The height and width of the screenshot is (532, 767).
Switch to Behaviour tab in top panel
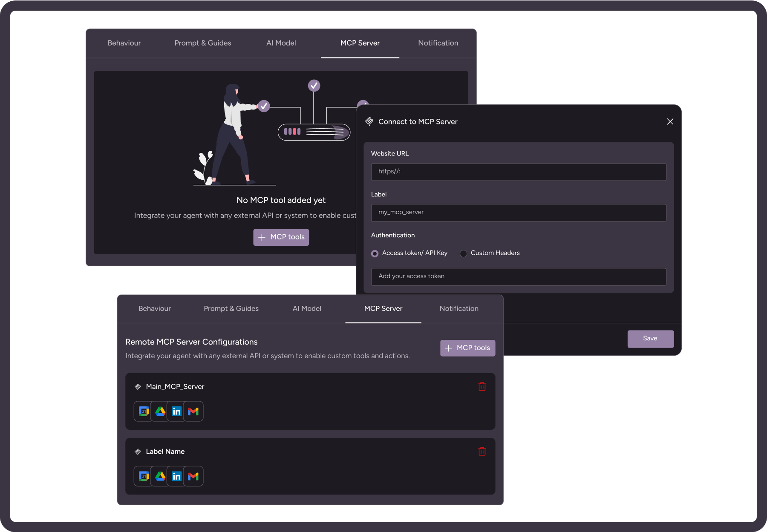124,43
